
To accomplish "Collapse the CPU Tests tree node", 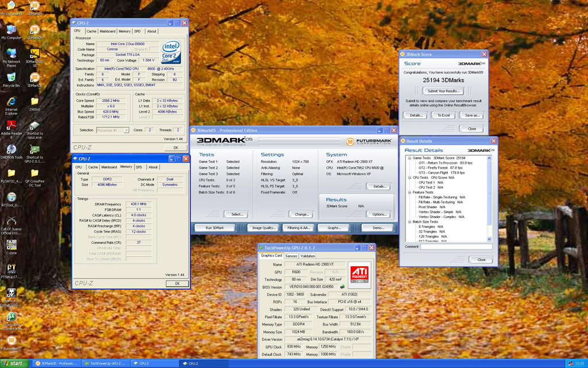I will 409,178.
